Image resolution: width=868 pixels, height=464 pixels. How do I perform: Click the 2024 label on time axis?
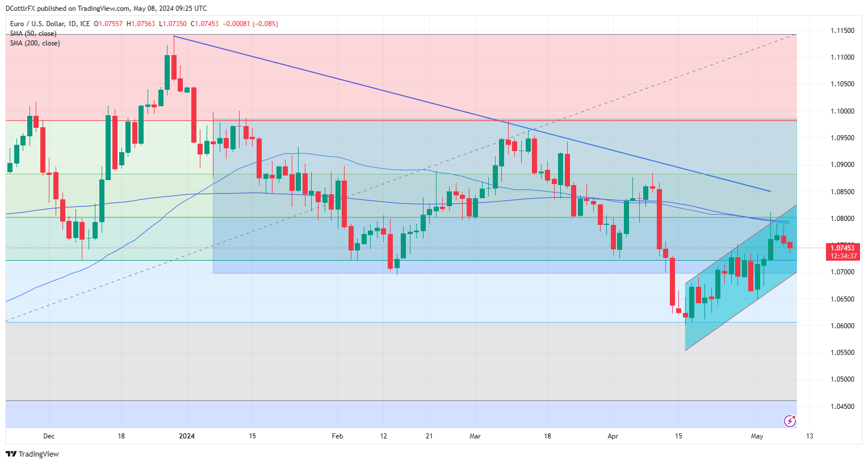click(x=187, y=436)
